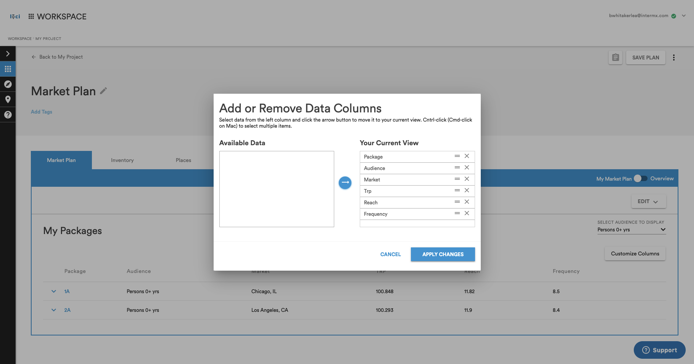Image resolution: width=694 pixels, height=364 pixels.
Task: Click the Chicago, IL market cell
Action: (x=264, y=291)
